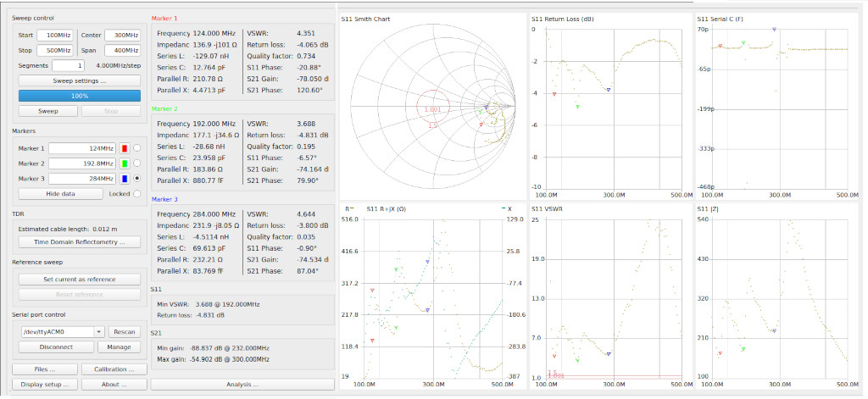This screenshot has width=868, height=399.
Task: Click the S11 VSWR chart title
Action: (547, 208)
